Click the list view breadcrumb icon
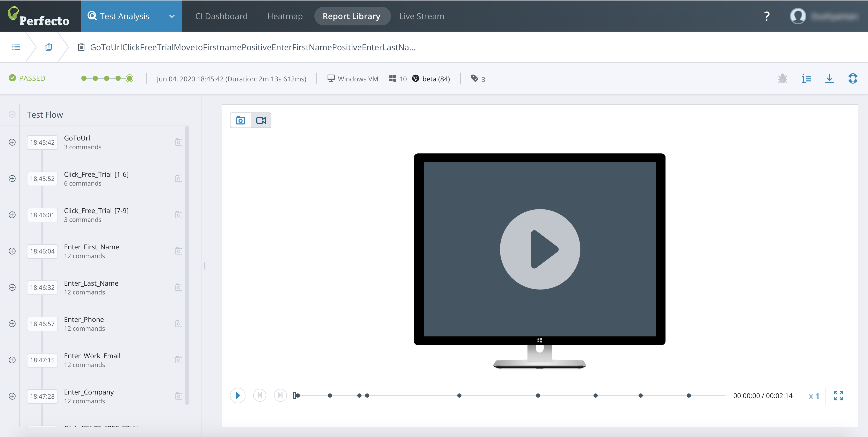This screenshot has height=437, width=868. tap(16, 47)
